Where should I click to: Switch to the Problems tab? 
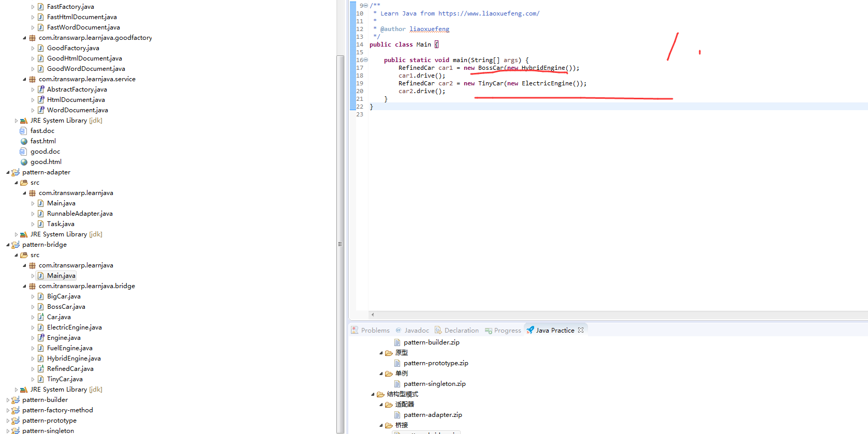[x=370, y=330]
